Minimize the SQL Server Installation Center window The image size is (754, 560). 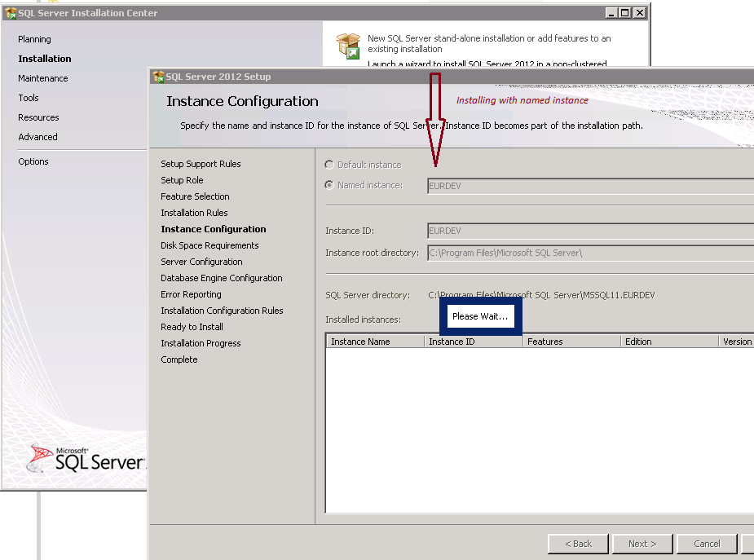pyautogui.click(x=611, y=13)
